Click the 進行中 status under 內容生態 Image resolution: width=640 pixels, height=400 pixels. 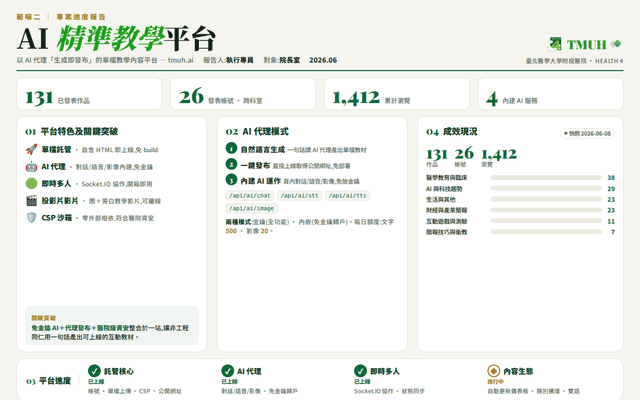[495, 382]
